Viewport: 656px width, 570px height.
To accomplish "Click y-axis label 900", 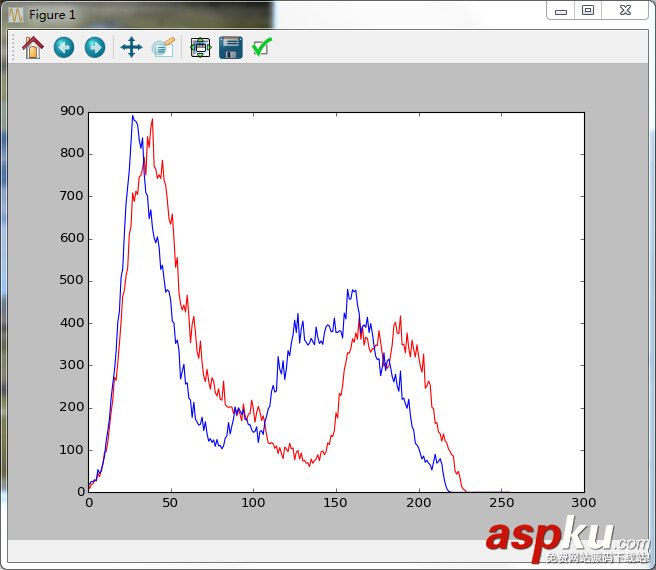I will [x=72, y=111].
